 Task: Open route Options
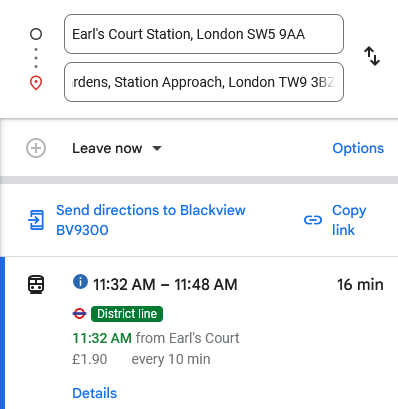point(358,148)
